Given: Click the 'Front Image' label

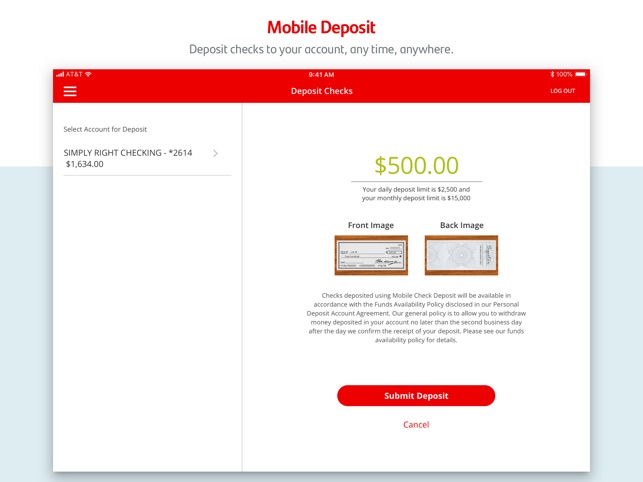Looking at the screenshot, I should 371,225.
